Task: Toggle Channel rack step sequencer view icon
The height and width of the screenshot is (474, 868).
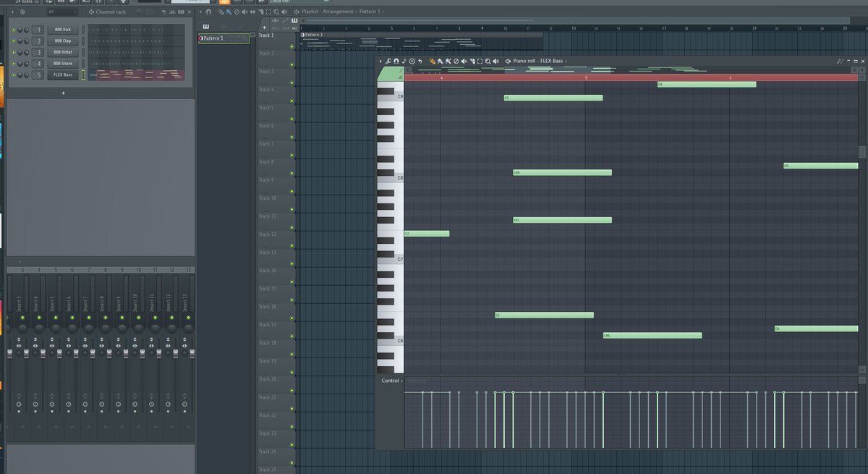Action: (181, 12)
